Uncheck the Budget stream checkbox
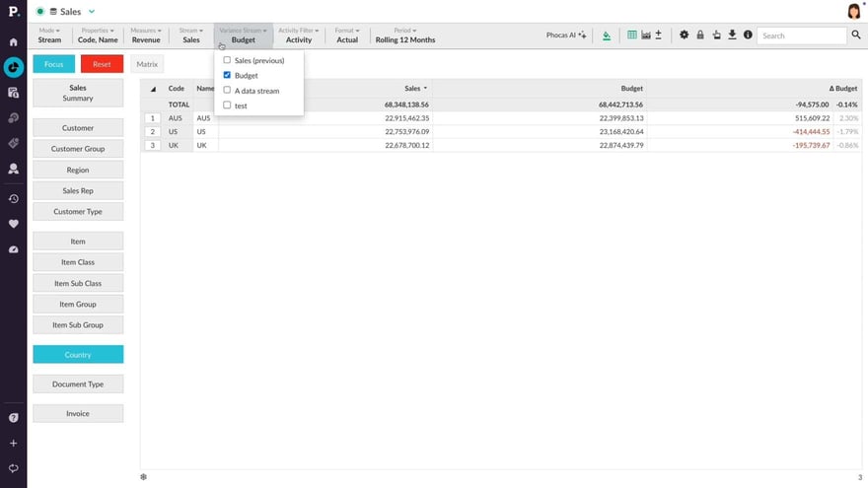 tap(228, 75)
